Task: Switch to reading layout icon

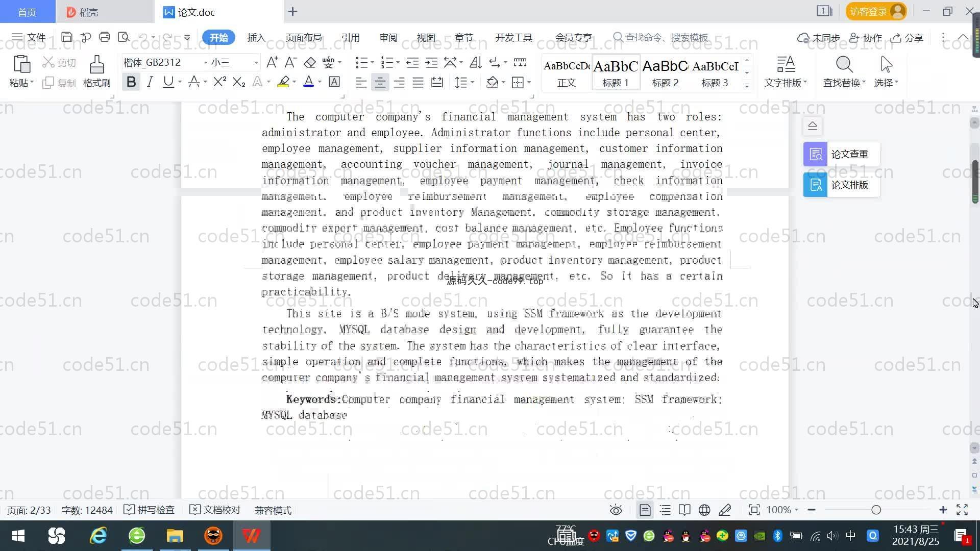Action: 684,510
